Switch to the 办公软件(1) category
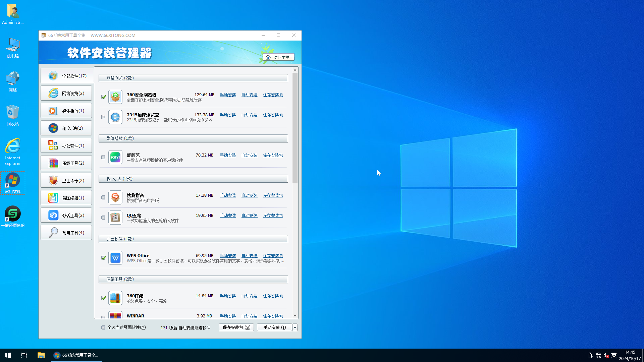Image resolution: width=644 pixels, height=362 pixels. pos(66,146)
